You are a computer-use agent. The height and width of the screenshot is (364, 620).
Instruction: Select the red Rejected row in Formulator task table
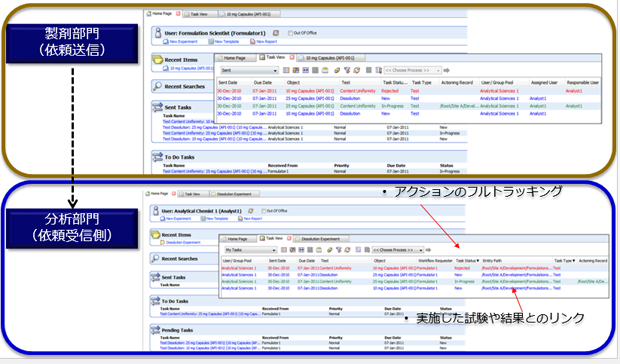click(x=408, y=91)
